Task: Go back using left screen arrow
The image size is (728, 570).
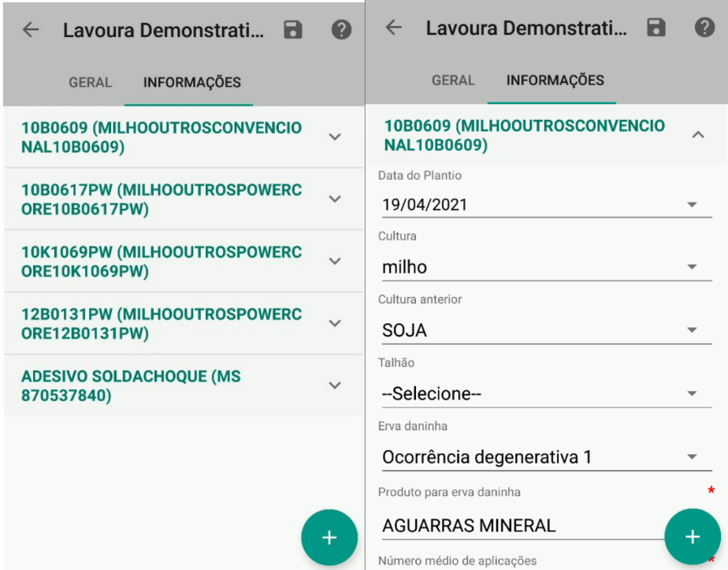Action: pyautogui.click(x=31, y=30)
